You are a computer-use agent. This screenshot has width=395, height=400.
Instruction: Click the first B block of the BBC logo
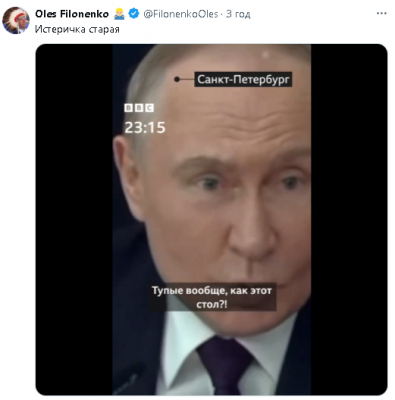pyautogui.click(x=129, y=108)
